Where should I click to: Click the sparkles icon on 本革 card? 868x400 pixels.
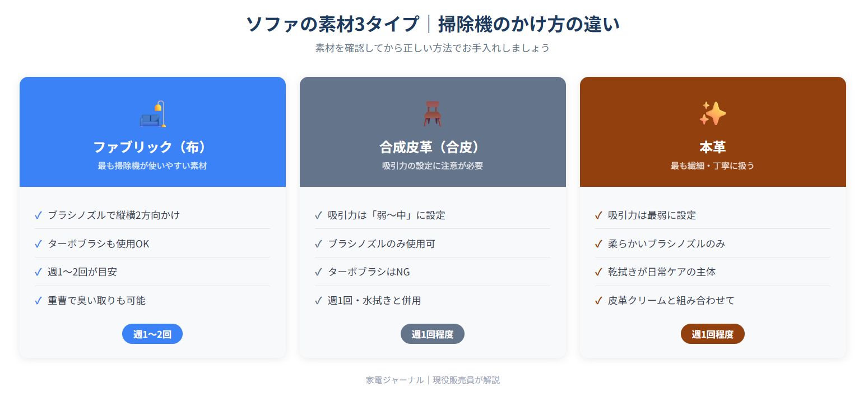click(712, 114)
